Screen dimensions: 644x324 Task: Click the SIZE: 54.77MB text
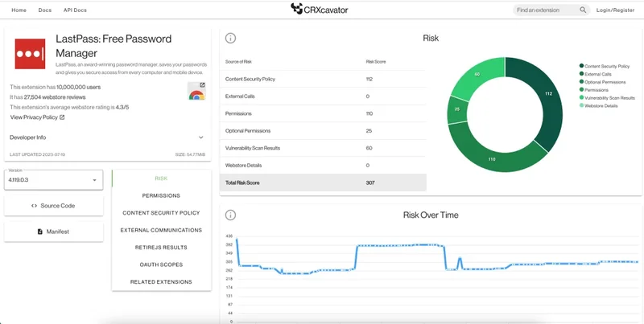191,154
